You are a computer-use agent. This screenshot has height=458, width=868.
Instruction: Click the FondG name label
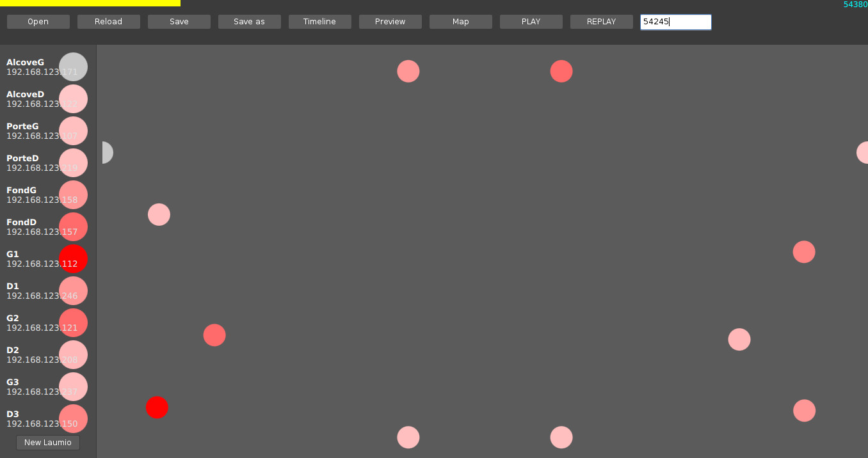(x=21, y=190)
